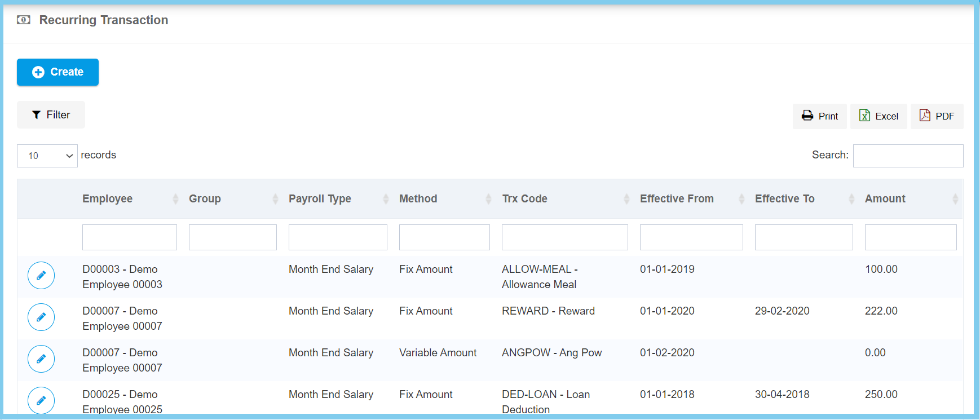The width and height of the screenshot is (980, 420).
Task: Edit the D00003 Allowance Meal record
Action: tap(41, 276)
